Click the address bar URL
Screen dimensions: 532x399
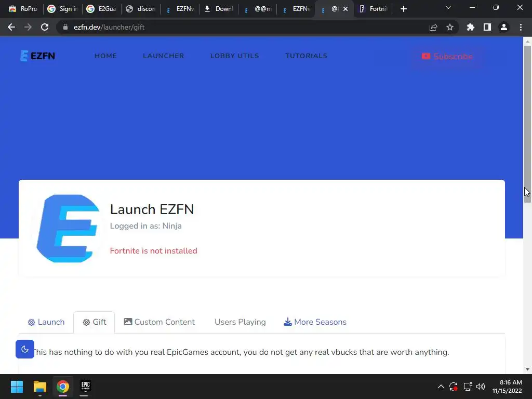tap(109, 27)
